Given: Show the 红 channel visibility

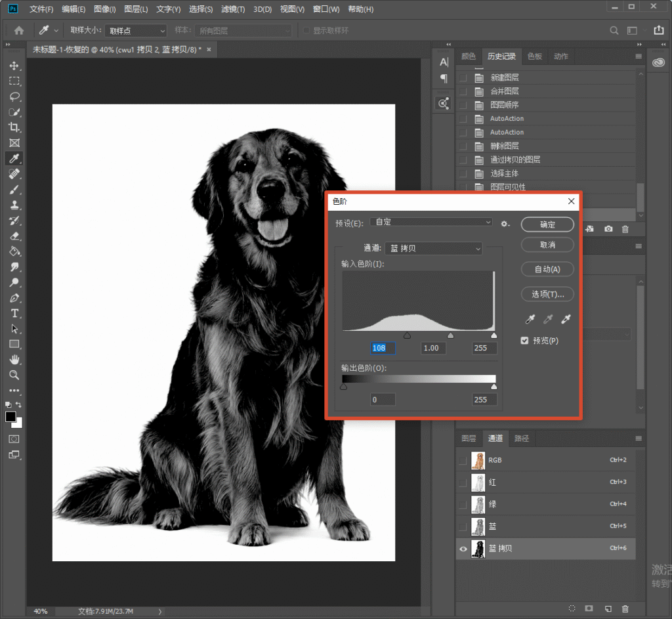Looking at the screenshot, I should pos(463,482).
